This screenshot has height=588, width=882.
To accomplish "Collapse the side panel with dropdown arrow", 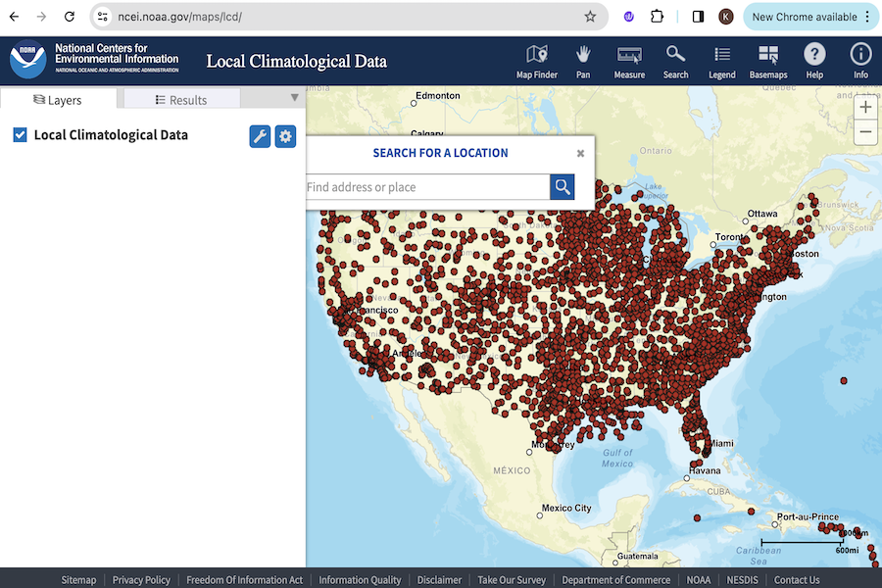I will click(294, 98).
